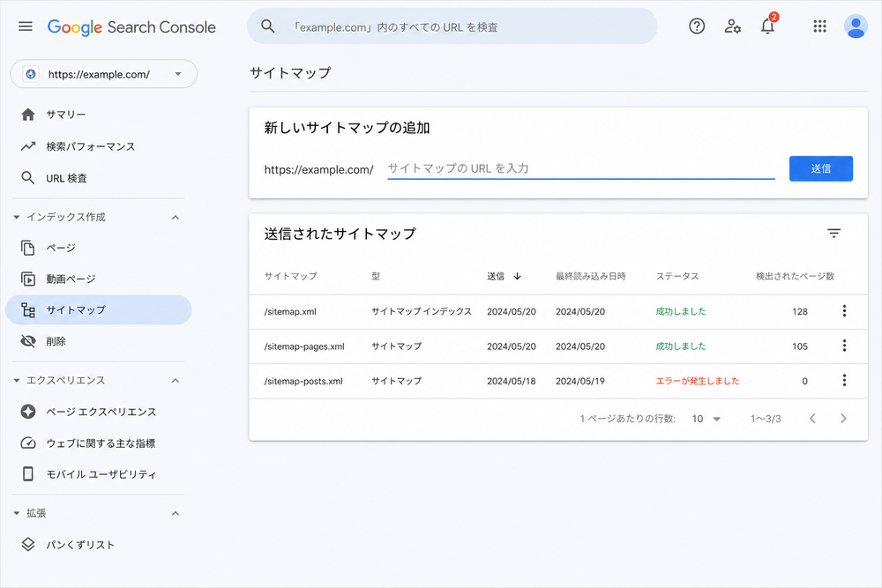Open ページ エクスペリエンス report
The height and width of the screenshot is (588, 882).
pyautogui.click(x=99, y=412)
